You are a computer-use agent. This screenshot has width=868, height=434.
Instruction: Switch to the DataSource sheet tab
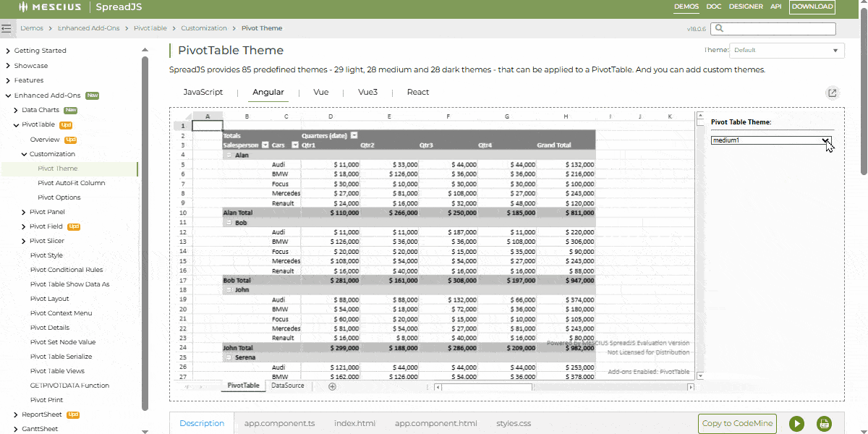[x=287, y=386]
